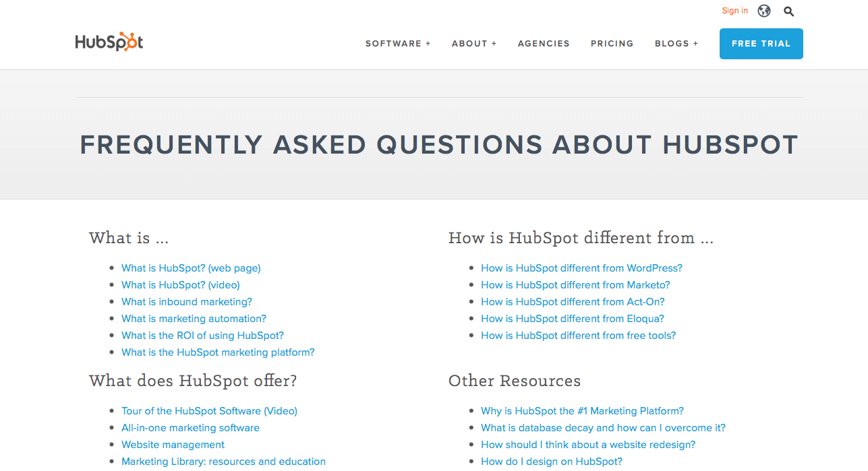The height and width of the screenshot is (471, 868).
Task: Open Website management link
Action: pos(173,445)
